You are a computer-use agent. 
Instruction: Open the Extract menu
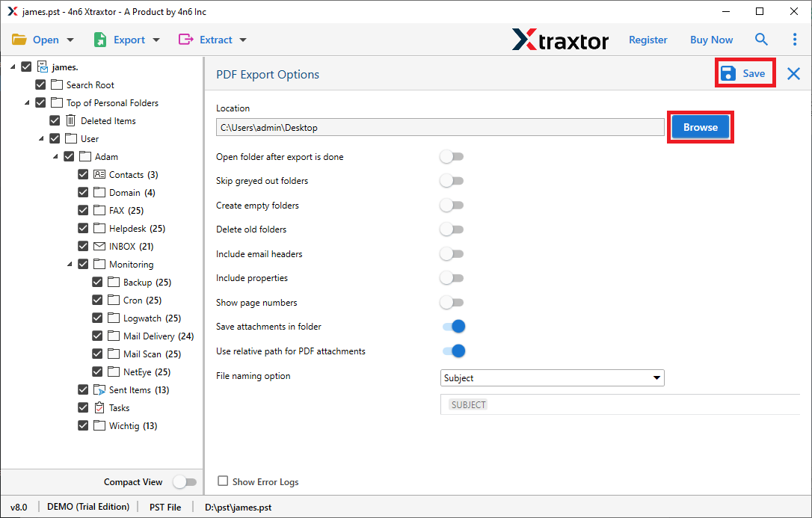click(213, 40)
